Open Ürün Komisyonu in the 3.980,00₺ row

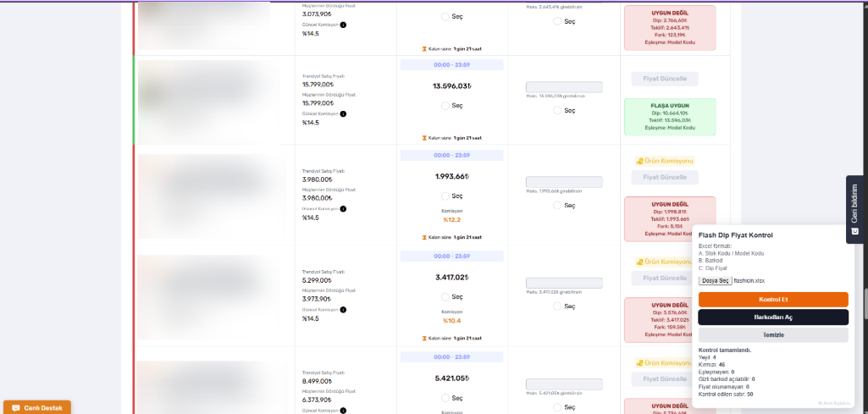665,161
